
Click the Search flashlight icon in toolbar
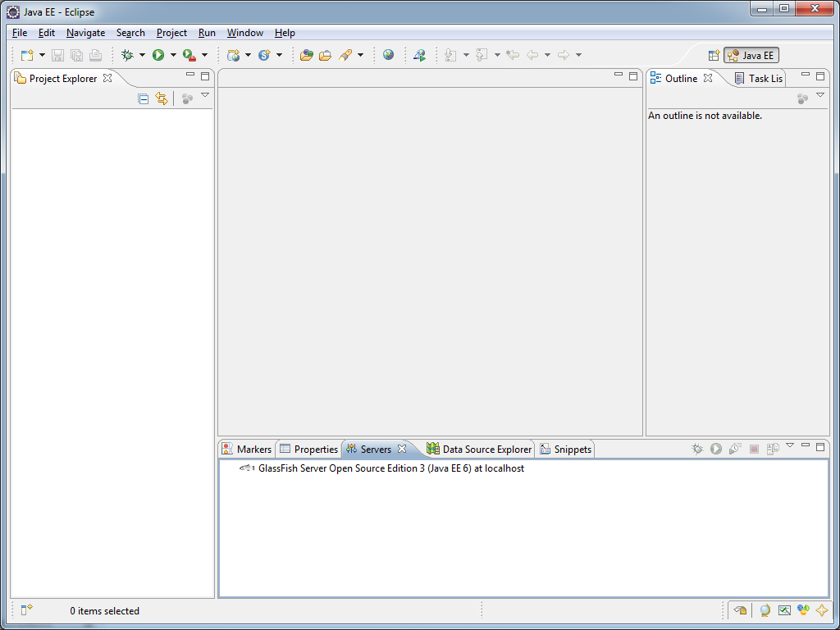tap(345, 55)
